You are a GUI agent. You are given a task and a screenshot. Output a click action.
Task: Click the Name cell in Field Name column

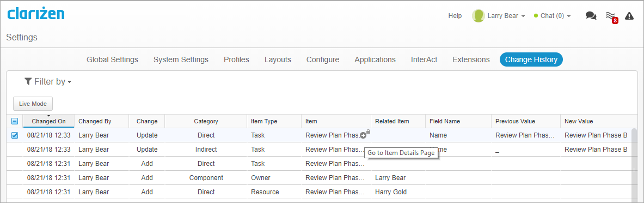click(x=458, y=135)
